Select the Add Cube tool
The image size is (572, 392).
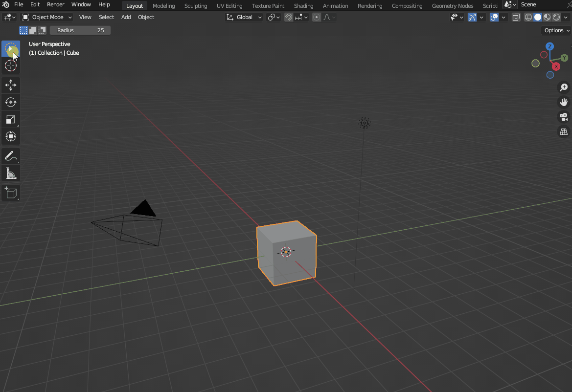[11, 193]
